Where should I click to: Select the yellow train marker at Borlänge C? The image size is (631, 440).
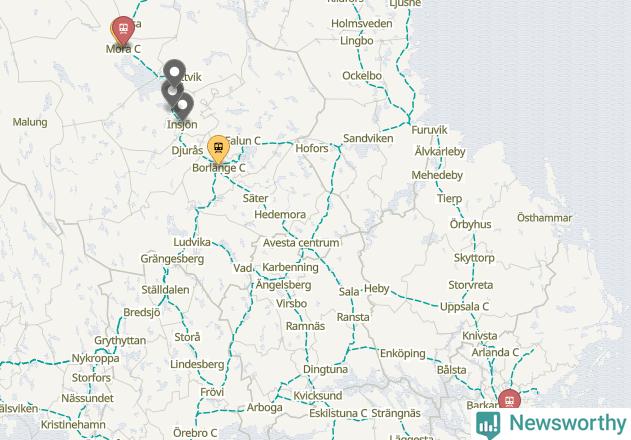219,149
